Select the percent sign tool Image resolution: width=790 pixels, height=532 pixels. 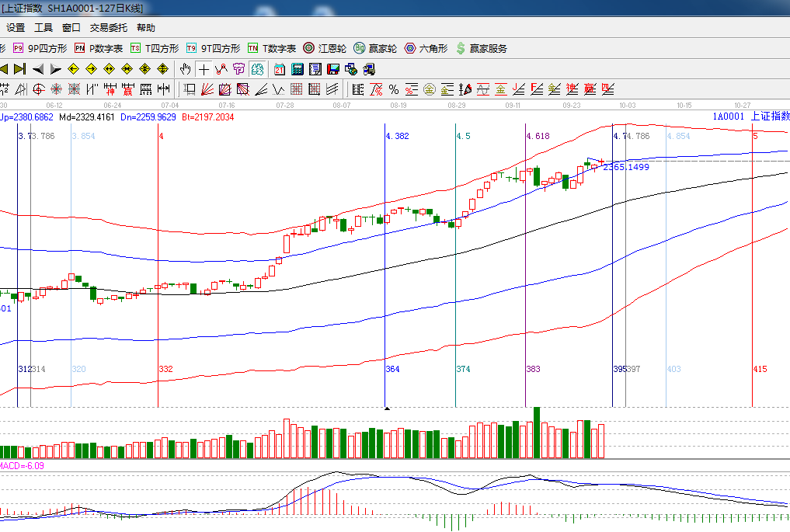[394, 89]
